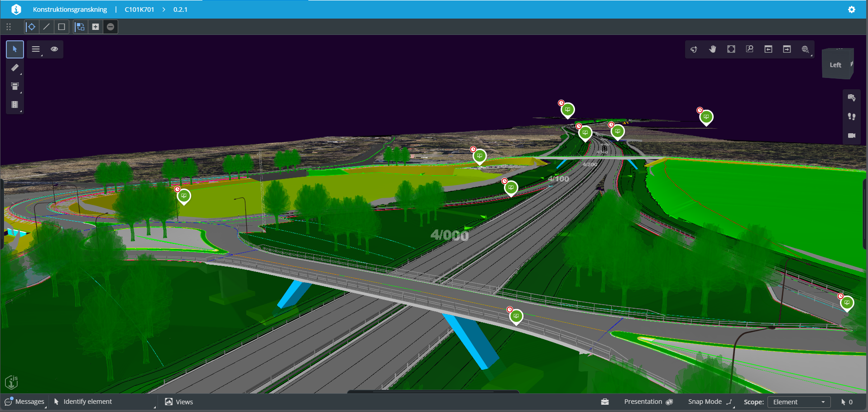Select the Rotate view tool
The image size is (868, 412).
694,49
